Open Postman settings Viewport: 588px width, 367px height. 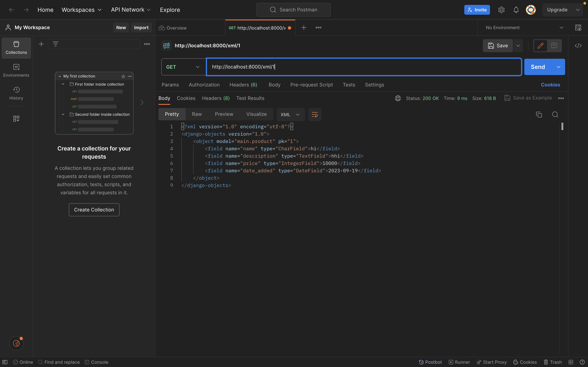(x=501, y=10)
